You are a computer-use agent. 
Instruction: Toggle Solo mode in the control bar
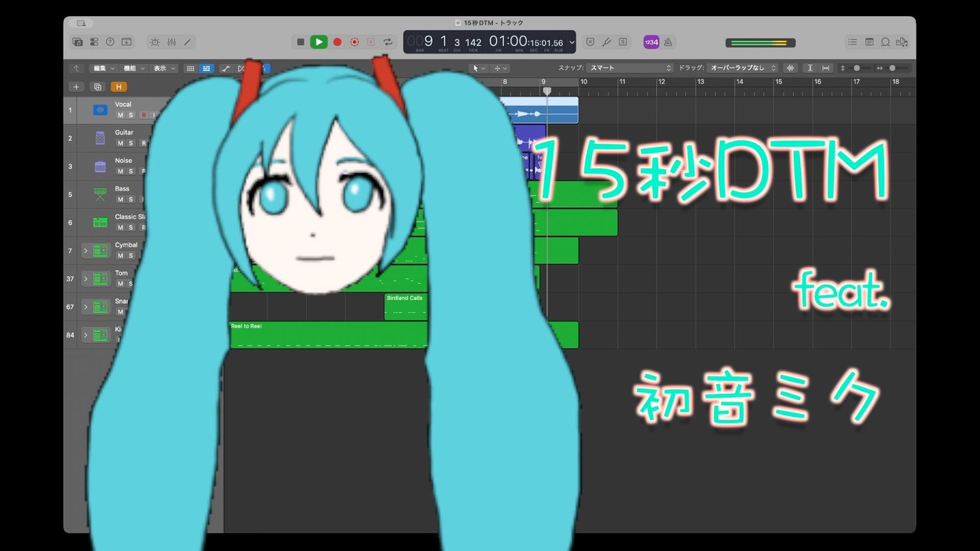[623, 42]
